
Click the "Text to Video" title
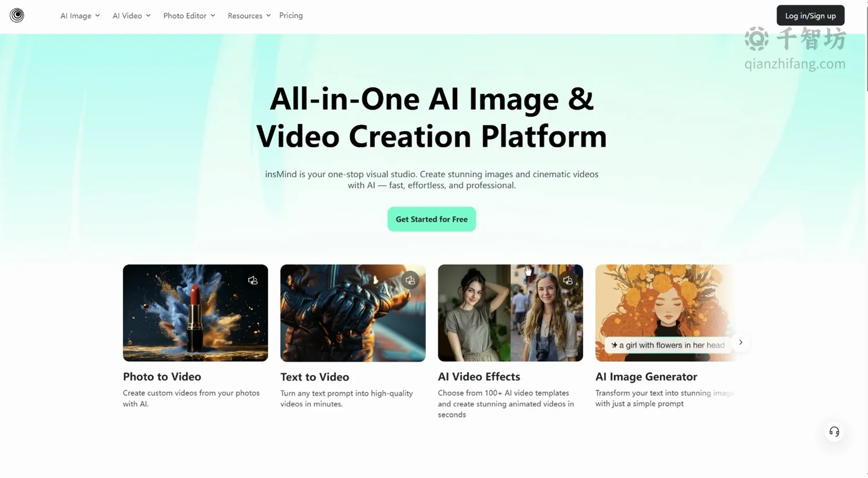pos(315,377)
